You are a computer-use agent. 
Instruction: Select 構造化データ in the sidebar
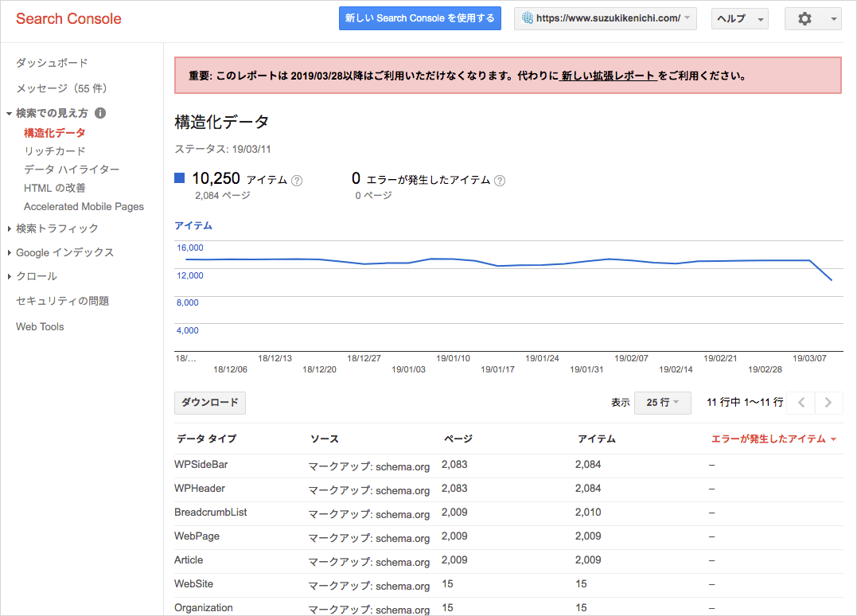coord(55,133)
